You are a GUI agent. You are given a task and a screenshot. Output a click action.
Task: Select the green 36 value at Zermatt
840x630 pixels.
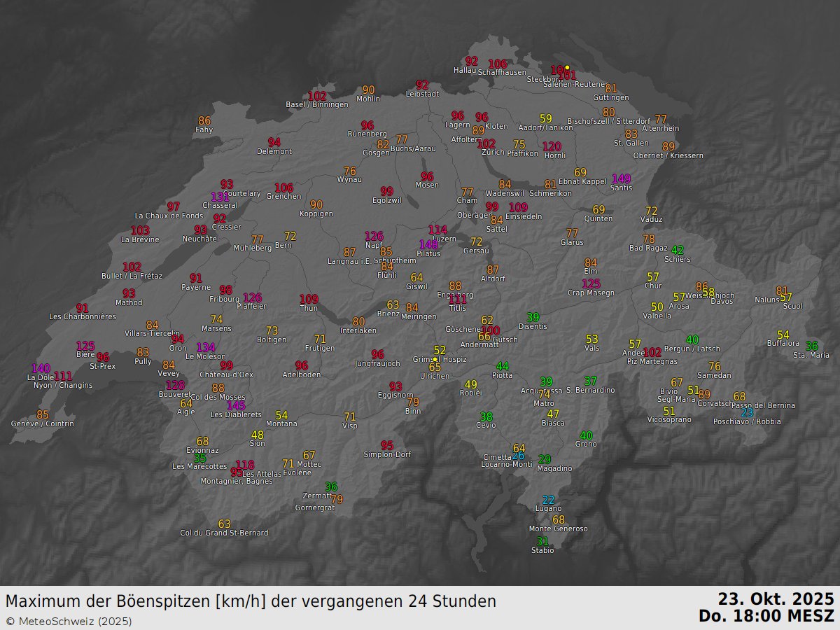click(330, 486)
